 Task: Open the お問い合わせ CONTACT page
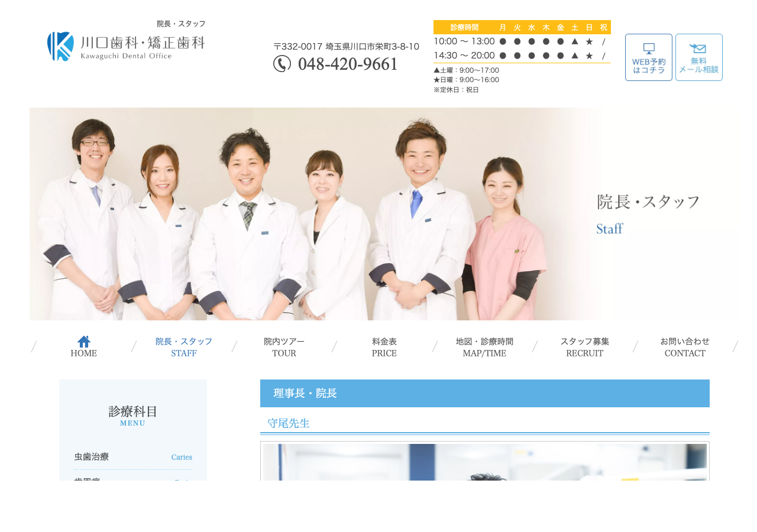(685, 347)
